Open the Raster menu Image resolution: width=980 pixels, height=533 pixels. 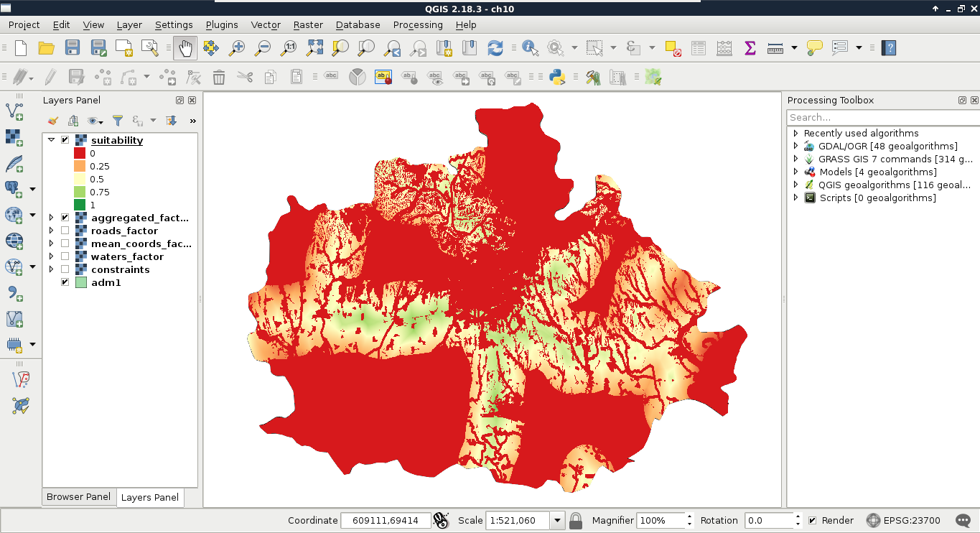click(308, 24)
